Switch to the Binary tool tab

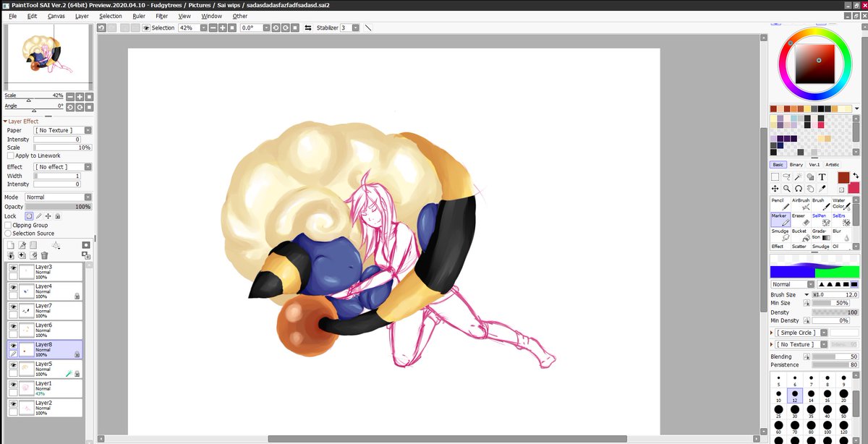[796, 165]
